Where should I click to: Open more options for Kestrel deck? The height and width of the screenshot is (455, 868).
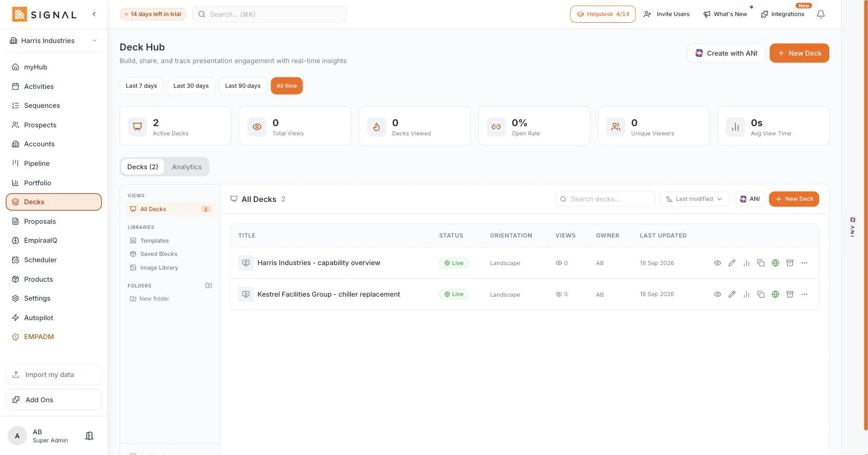[x=804, y=294]
